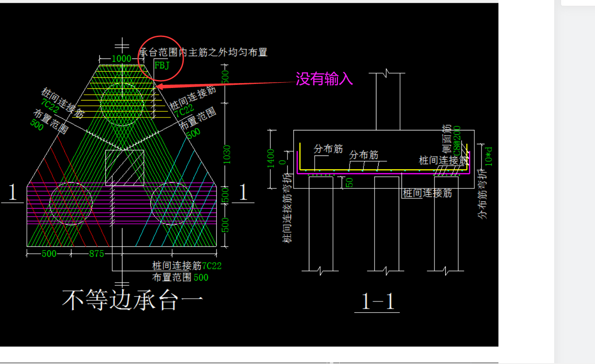
Task: Select the 50 pile embedment value
Action: (x=349, y=182)
